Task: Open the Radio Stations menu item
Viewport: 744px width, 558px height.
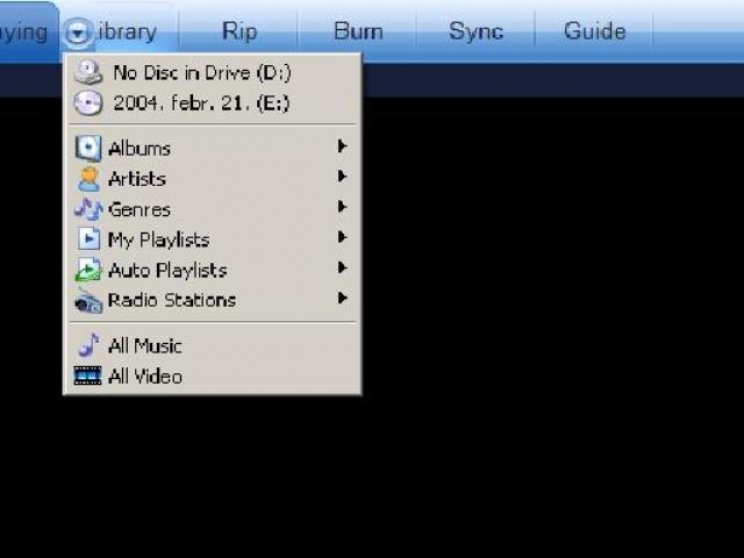Action: (212, 300)
